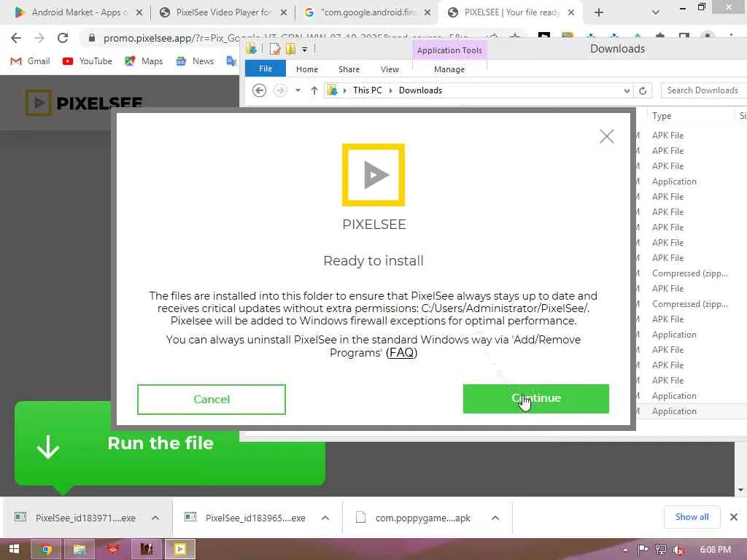Click explorer properties quick access icon
Viewport: 747px width, 560px height.
[x=274, y=49]
